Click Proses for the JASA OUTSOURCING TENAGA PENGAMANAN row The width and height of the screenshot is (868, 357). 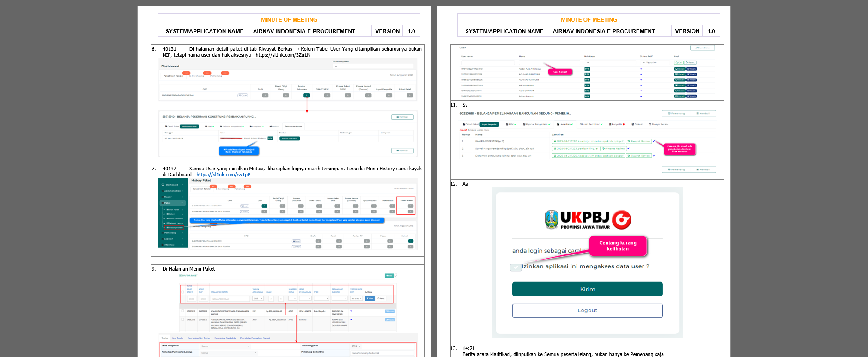click(390, 311)
